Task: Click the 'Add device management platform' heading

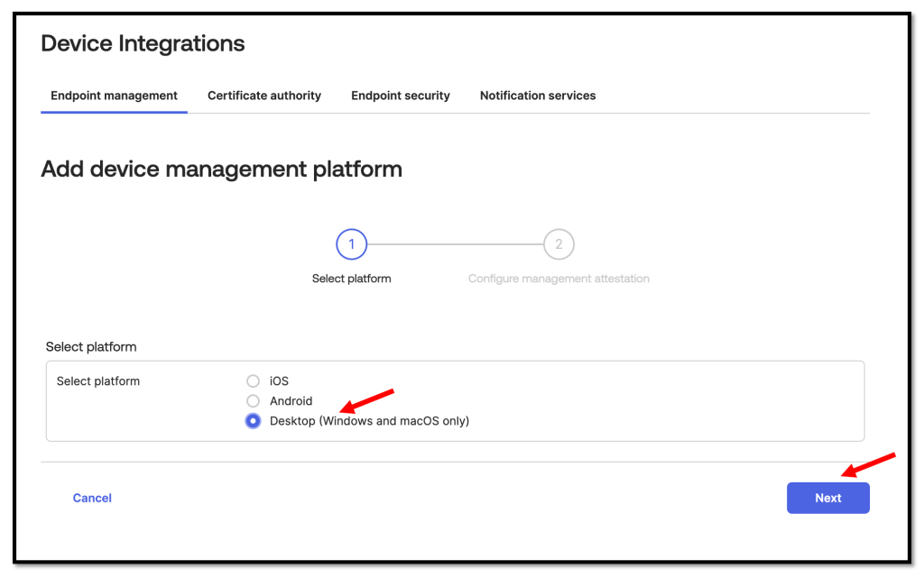Action: [221, 169]
